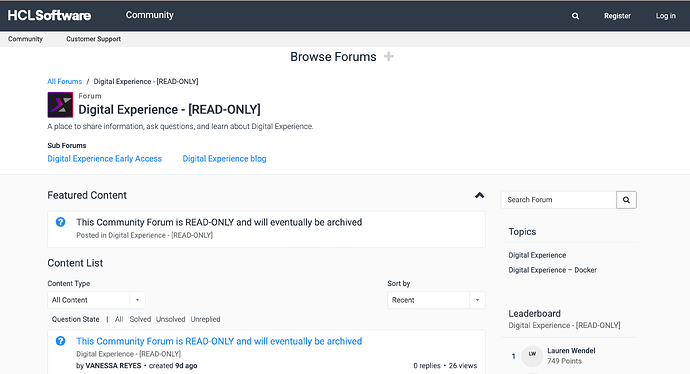Click the plus icon beside Browse Forums
This screenshot has width=690, height=374.
(389, 56)
